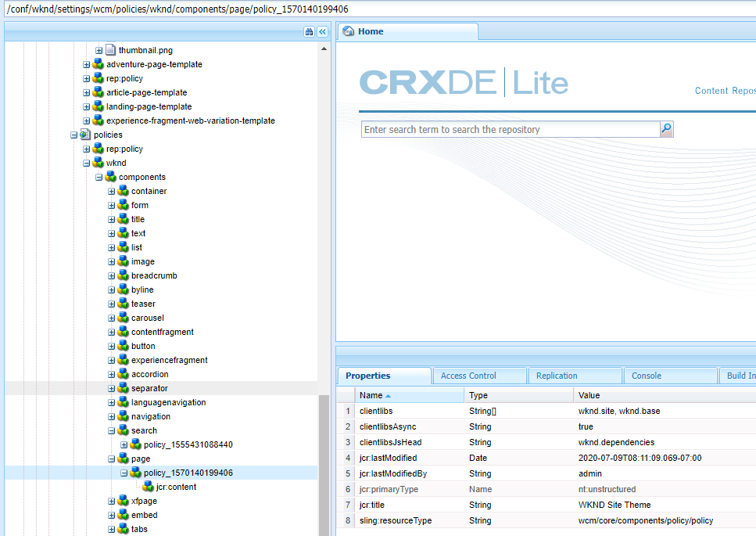This screenshot has height=536, width=756.
Task: Click the node icon beside languagenavigation
Action: (x=123, y=402)
